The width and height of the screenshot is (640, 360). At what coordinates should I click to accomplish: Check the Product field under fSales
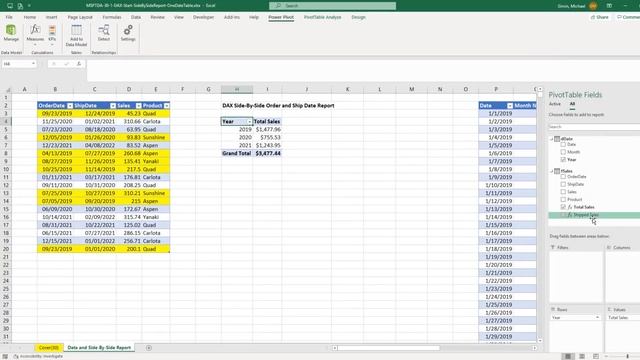tap(563, 199)
